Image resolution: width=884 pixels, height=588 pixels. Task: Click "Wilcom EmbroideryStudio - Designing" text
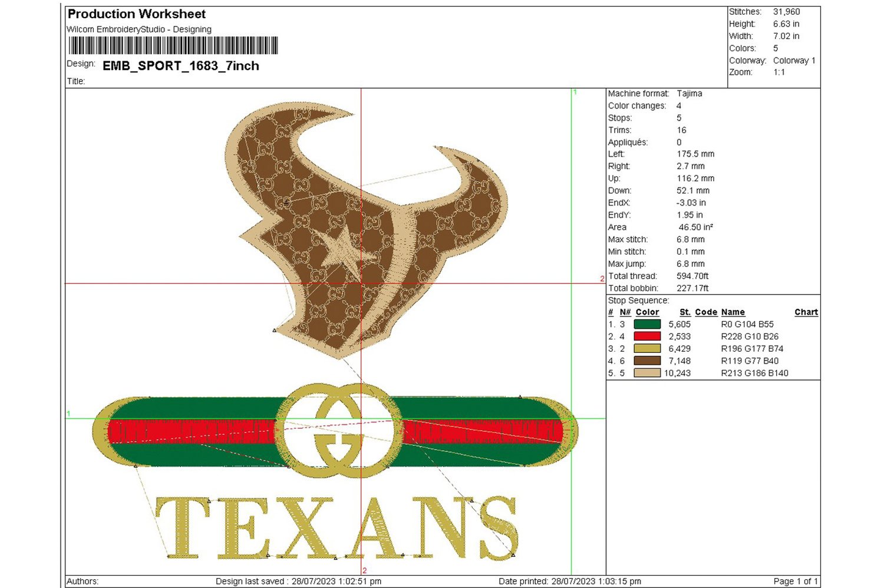[139, 29]
